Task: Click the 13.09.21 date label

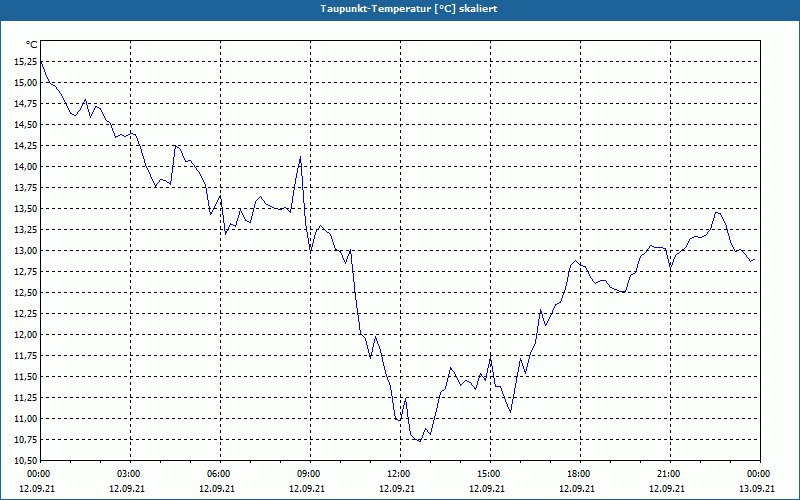Action: pos(757,488)
